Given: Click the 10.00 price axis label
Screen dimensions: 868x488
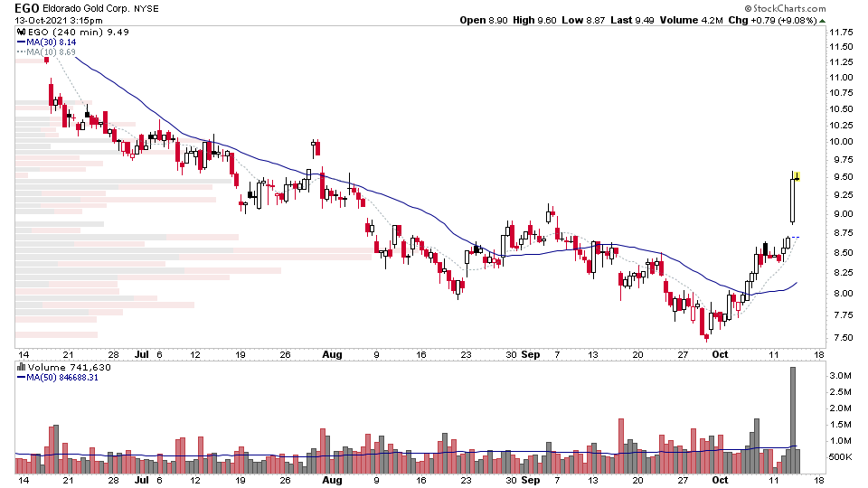Looking at the screenshot, I should [840, 142].
